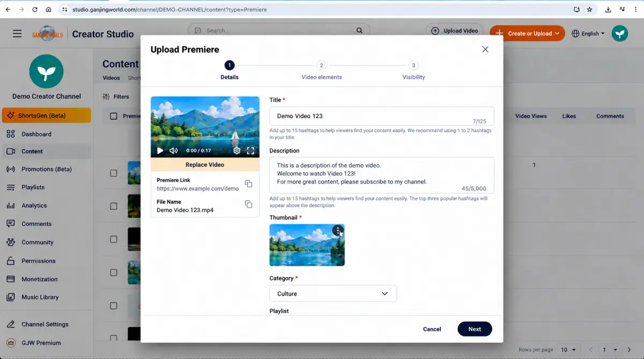Open the channel avatar menu
Screen dimensions: 644x359
tap(620, 33)
